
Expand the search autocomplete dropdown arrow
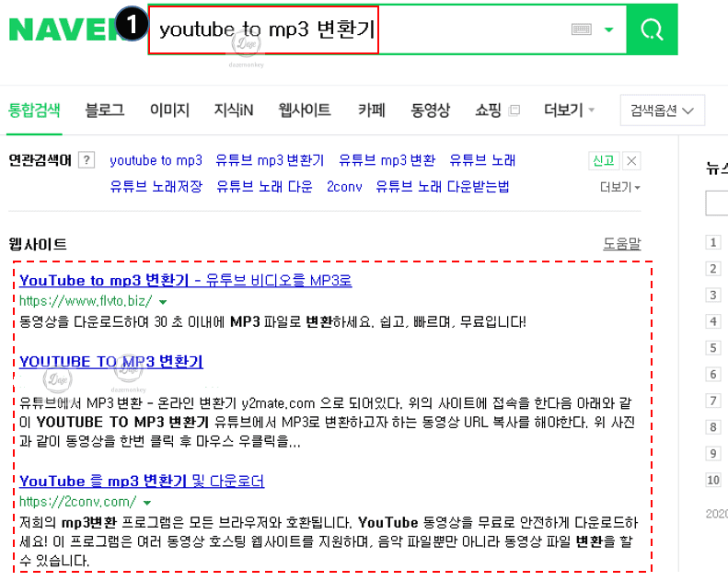coord(608,30)
